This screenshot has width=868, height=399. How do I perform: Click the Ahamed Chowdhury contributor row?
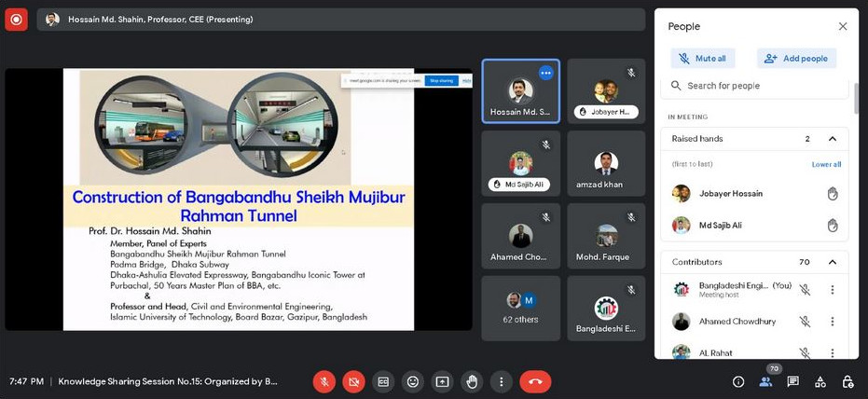tap(754, 322)
